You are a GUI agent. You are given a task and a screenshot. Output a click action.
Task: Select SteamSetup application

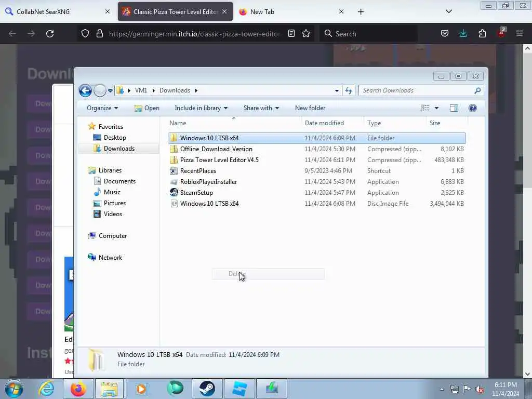click(x=316, y=192)
